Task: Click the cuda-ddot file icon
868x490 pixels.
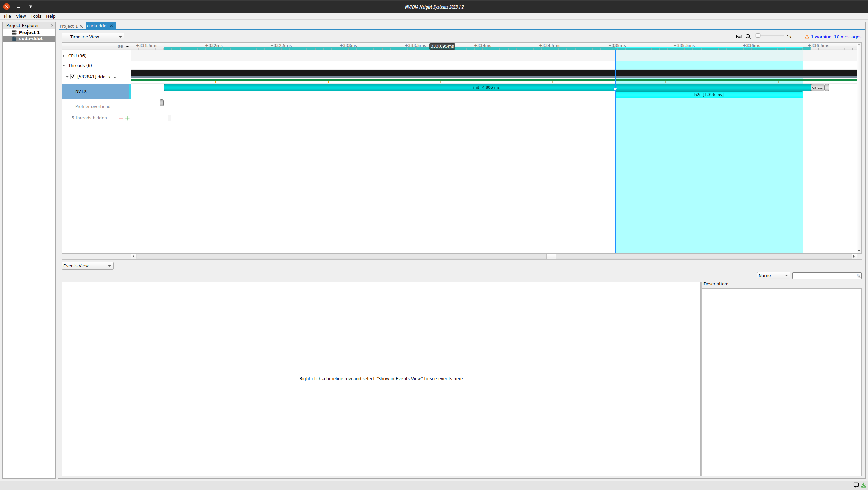Action: pos(14,39)
